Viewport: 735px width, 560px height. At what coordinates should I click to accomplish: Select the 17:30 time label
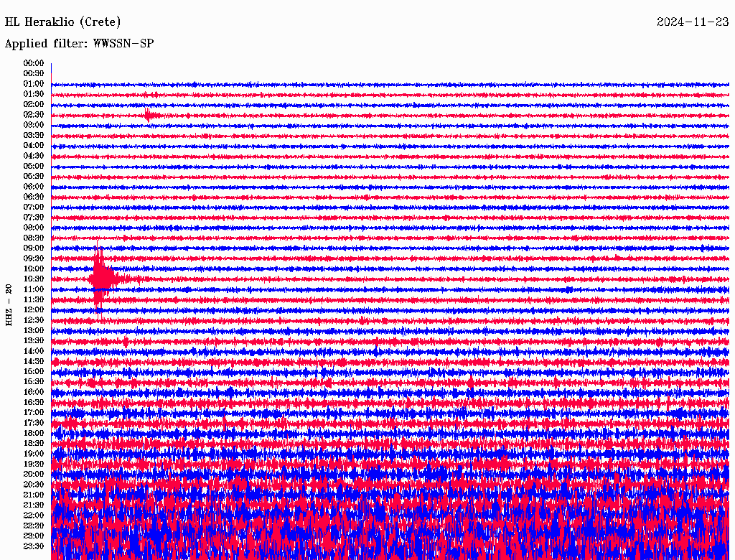33,423
